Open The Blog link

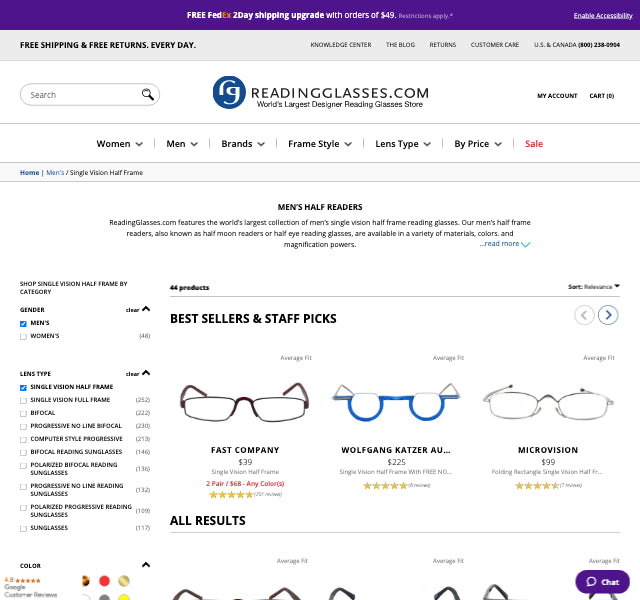tap(400, 44)
